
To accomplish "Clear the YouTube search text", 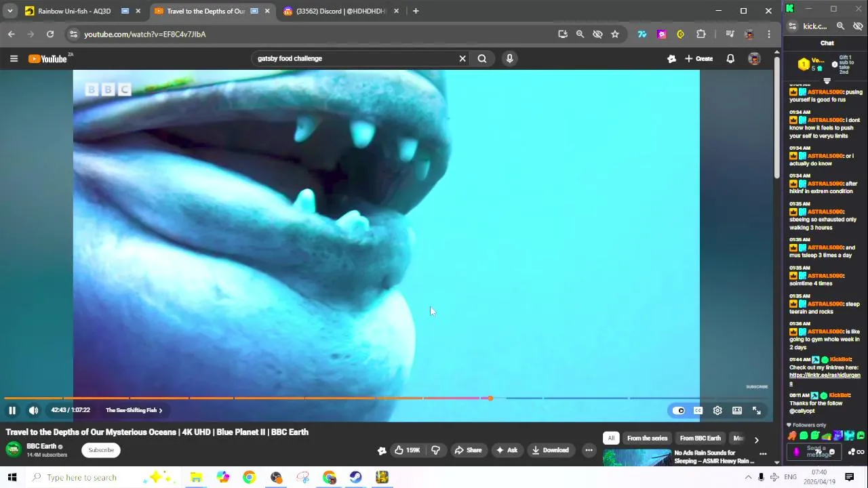I will point(462,58).
